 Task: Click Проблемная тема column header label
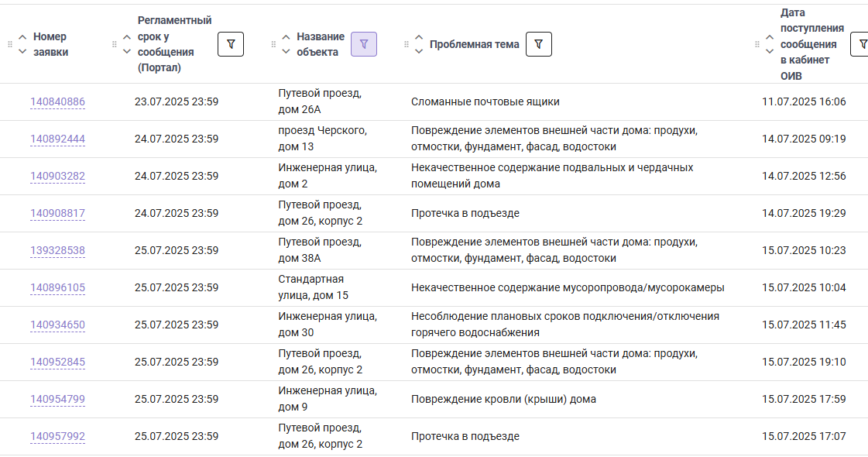click(x=475, y=44)
